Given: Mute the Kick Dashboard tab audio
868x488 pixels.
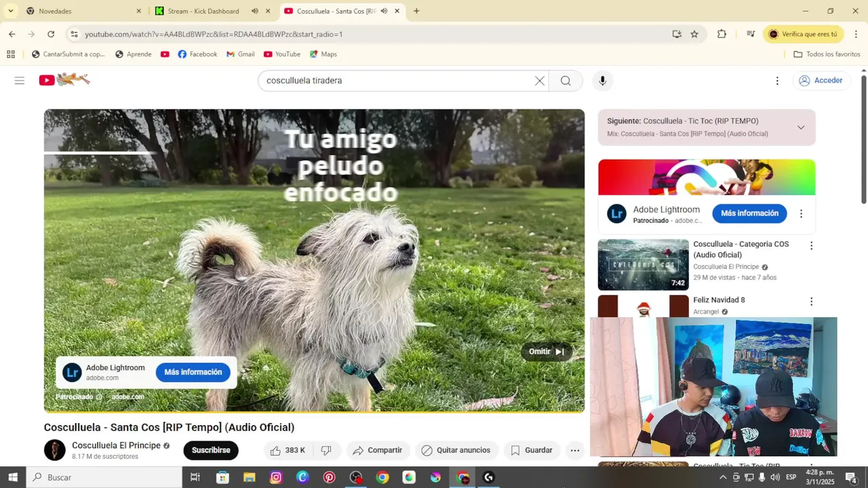Looking at the screenshot, I should [x=255, y=11].
